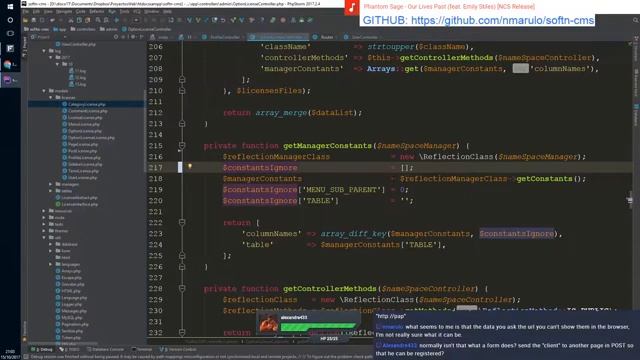Click the Copy toolbar icon

tap(79, 20)
